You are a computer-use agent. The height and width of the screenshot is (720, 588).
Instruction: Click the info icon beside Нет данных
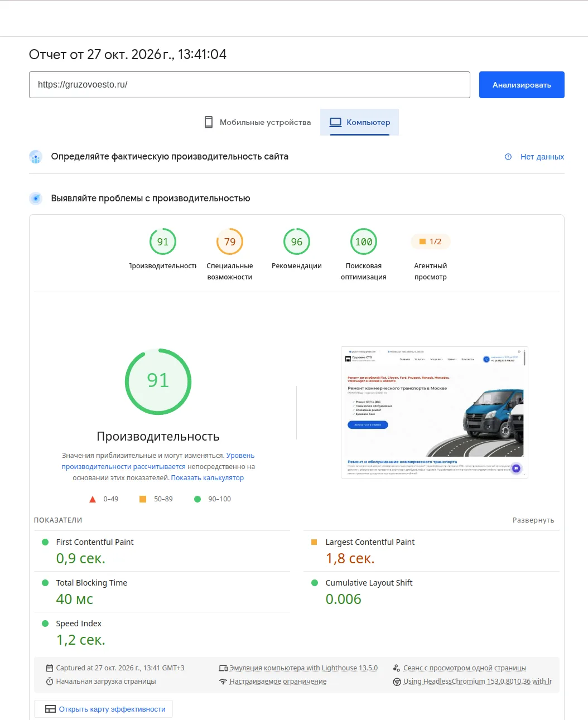508,157
